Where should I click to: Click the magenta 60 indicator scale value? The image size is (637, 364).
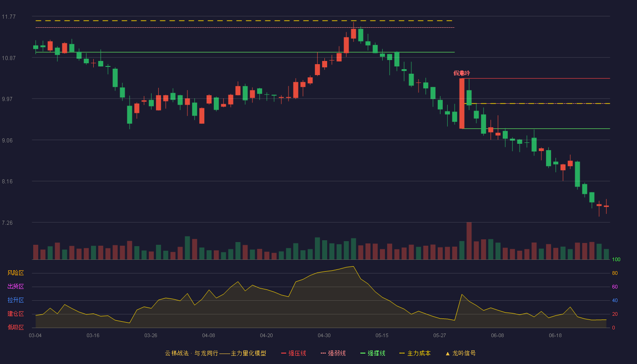tap(615, 287)
